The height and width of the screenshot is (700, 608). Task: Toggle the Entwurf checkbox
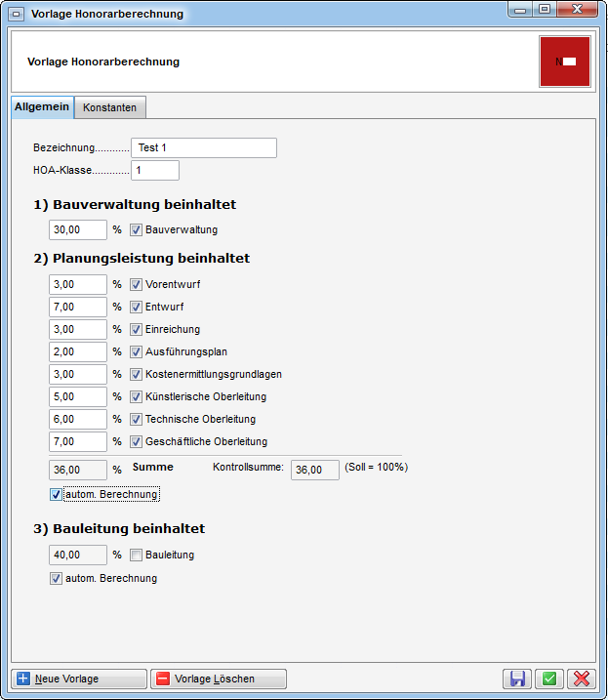(x=136, y=307)
